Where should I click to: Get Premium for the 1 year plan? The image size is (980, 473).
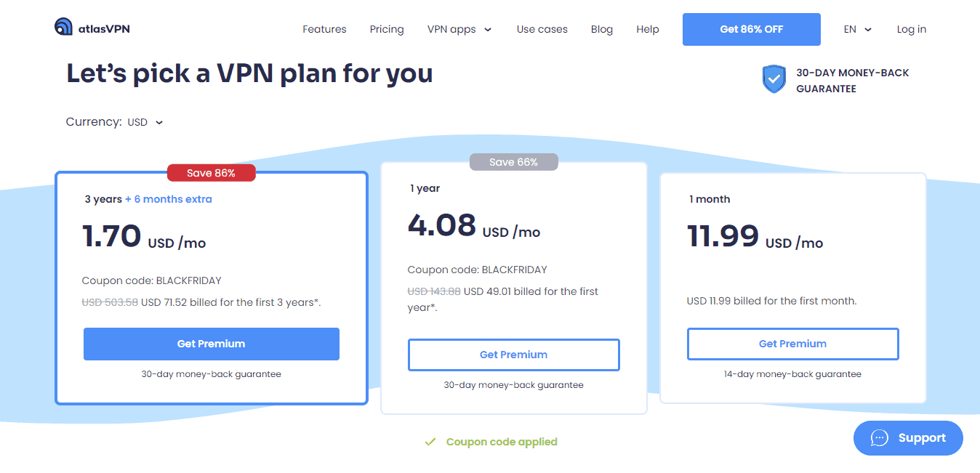(513, 355)
